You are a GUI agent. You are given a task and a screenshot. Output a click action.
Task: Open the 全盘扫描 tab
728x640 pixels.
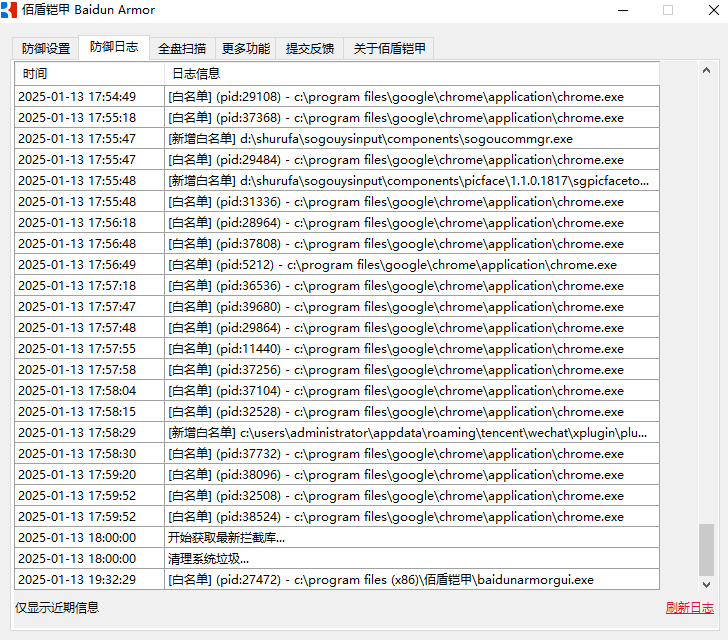click(x=182, y=49)
